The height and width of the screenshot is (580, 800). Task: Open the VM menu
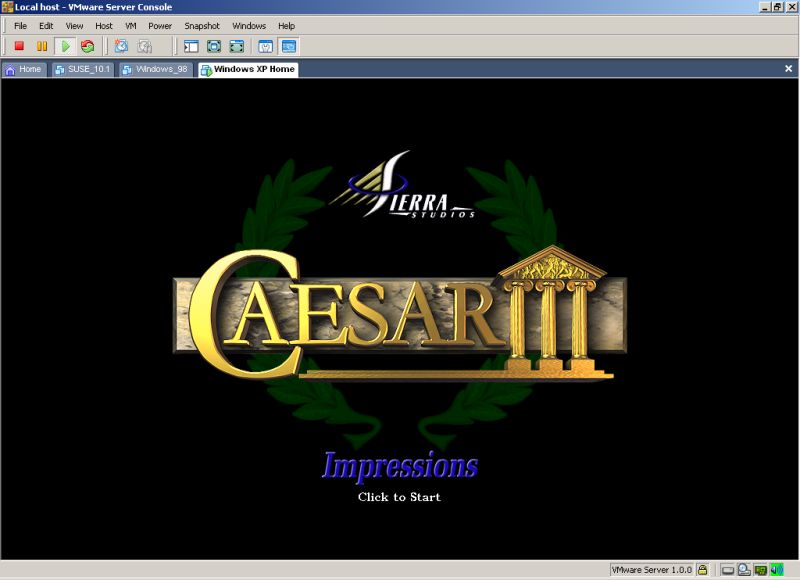click(131, 25)
